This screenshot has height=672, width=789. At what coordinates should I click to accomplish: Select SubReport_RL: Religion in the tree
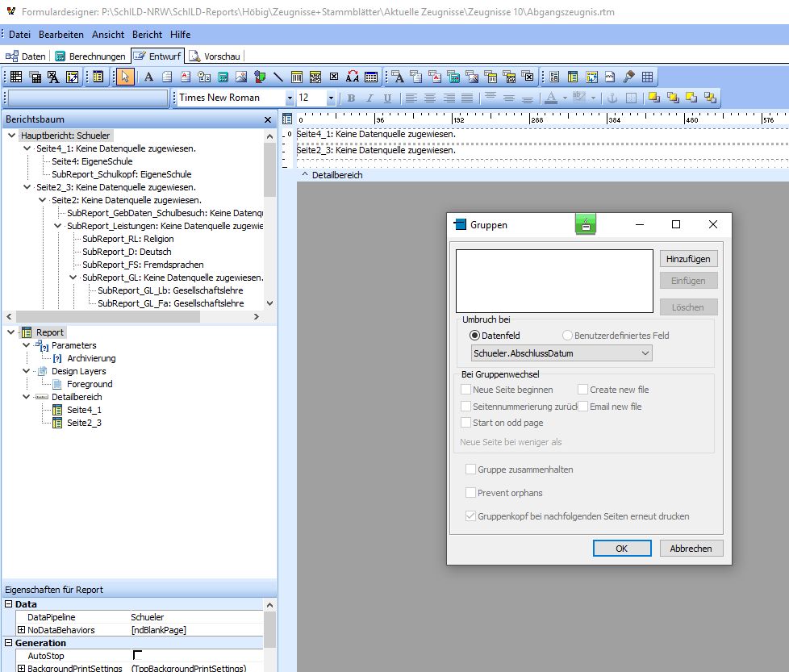(x=127, y=239)
